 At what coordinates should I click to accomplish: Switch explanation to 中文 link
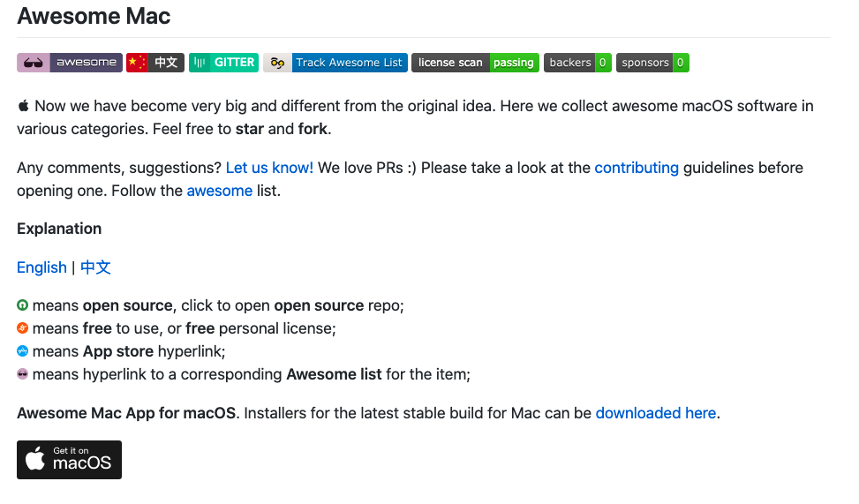click(95, 267)
